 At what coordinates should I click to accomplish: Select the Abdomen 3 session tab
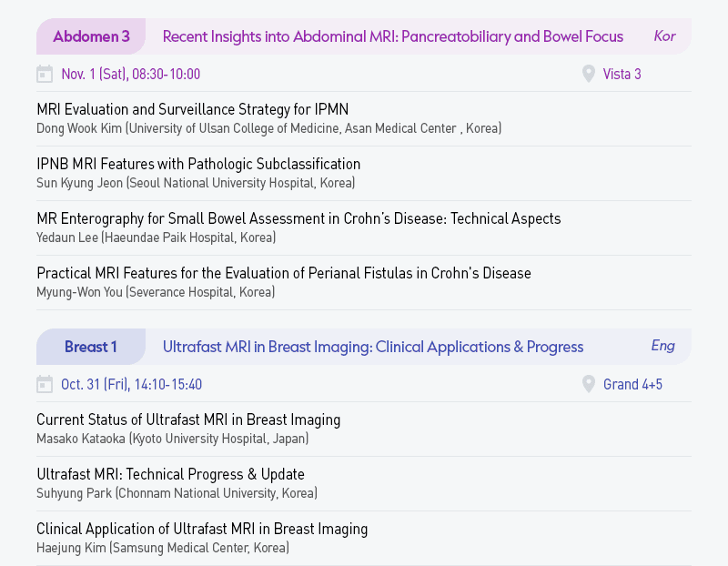click(91, 36)
